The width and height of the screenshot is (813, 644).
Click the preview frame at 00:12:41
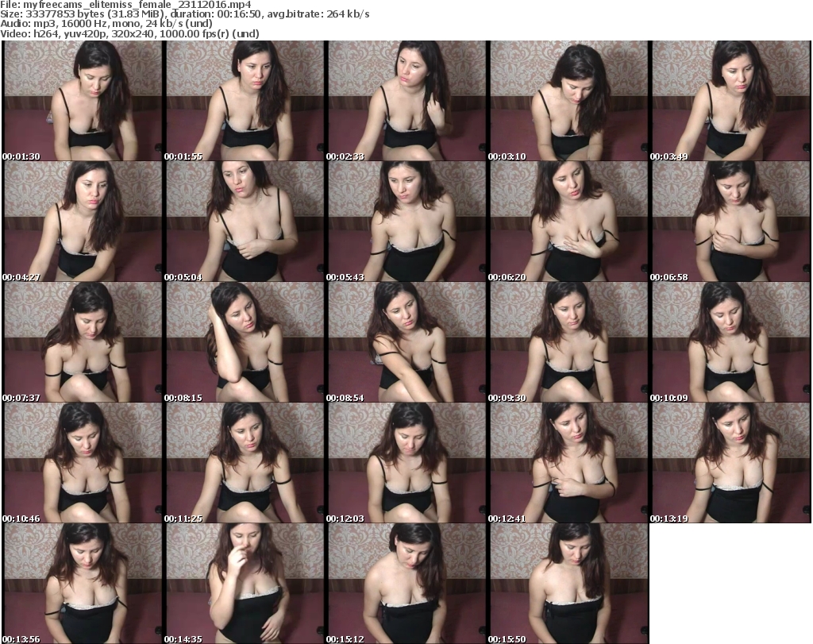[x=568, y=462]
